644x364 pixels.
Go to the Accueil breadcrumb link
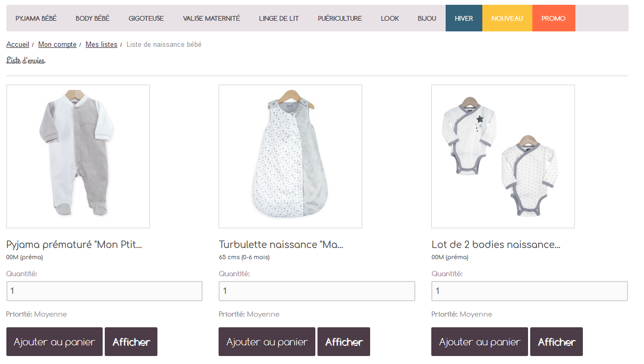click(18, 45)
